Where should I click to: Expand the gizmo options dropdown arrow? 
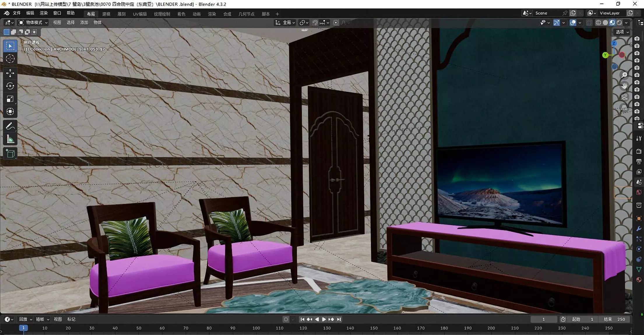click(x=564, y=22)
